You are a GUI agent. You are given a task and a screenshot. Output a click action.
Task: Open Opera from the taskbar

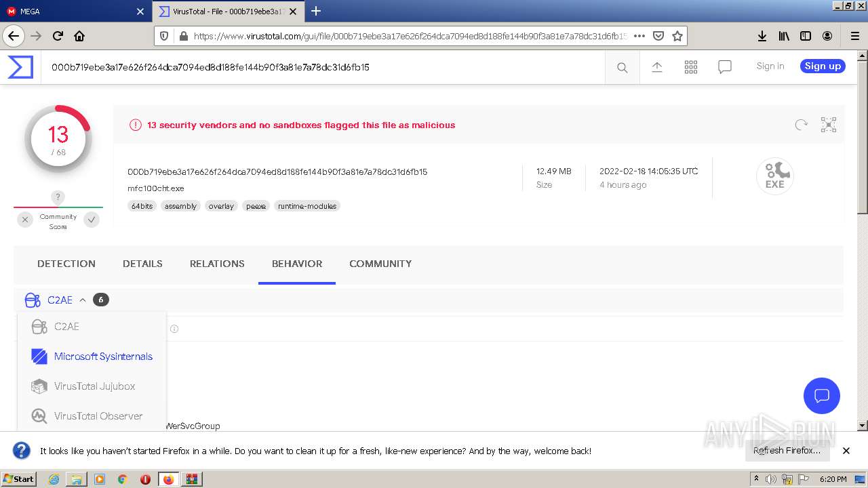coord(145,479)
